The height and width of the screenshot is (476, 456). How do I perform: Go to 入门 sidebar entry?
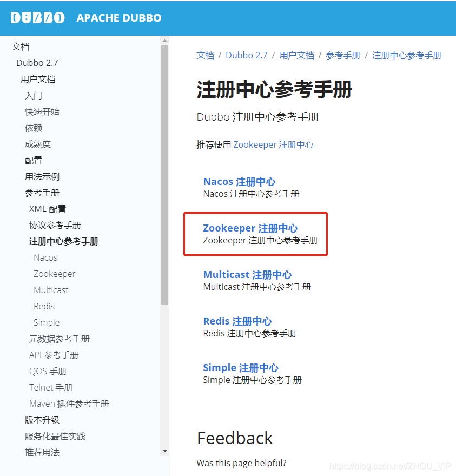click(x=34, y=96)
